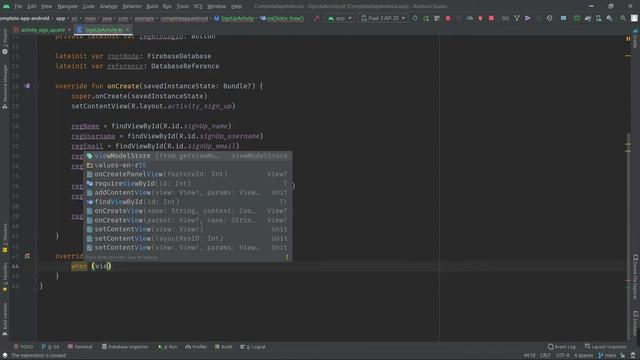Click the Git update project icon
This screenshot has height=360, width=640.
pyautogui.click(x=517, y=18)
